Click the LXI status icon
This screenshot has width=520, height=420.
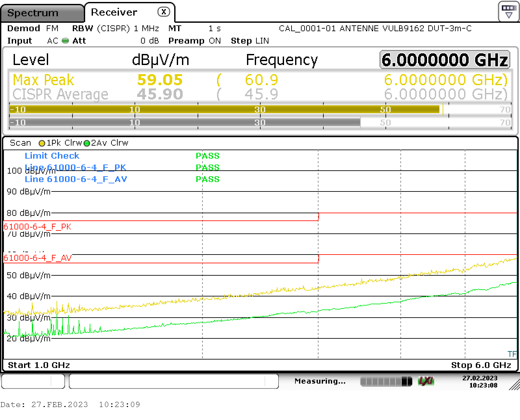(x=426, y=381)
